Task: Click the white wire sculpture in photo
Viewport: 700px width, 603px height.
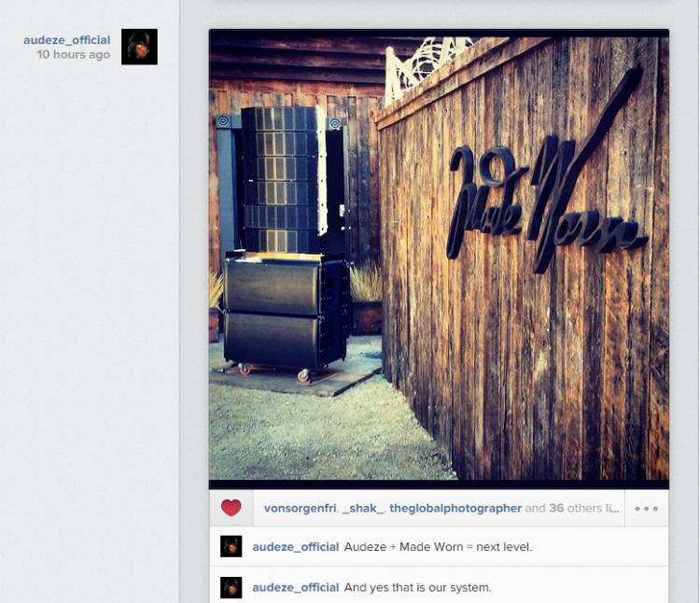Action: tap(423, 67)
